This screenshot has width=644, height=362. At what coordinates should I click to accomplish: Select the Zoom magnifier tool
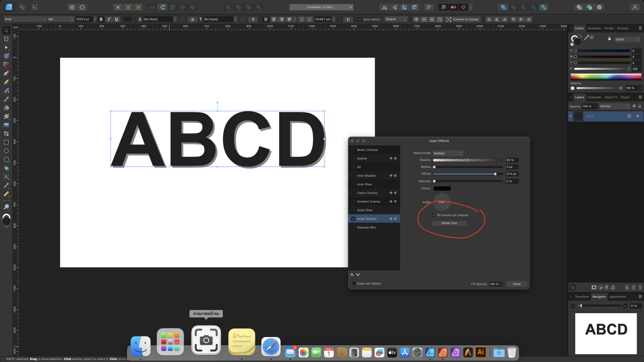click(x=6, y=207)
